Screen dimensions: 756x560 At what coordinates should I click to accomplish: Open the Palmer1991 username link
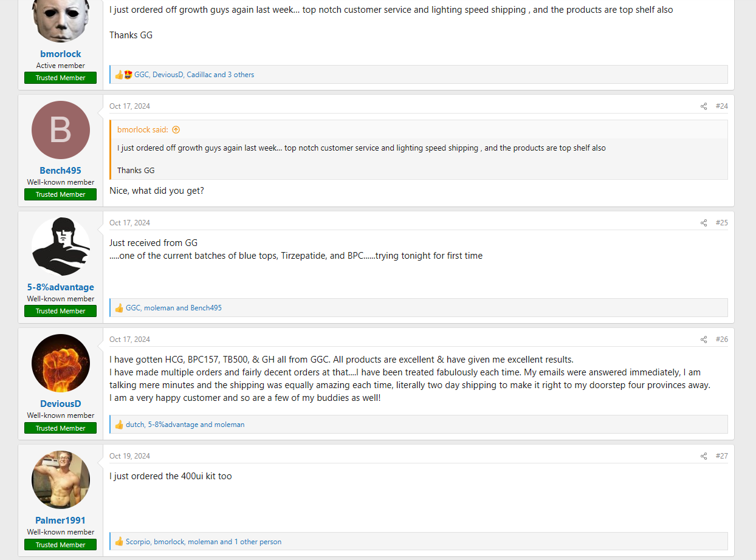click(61, 521)
